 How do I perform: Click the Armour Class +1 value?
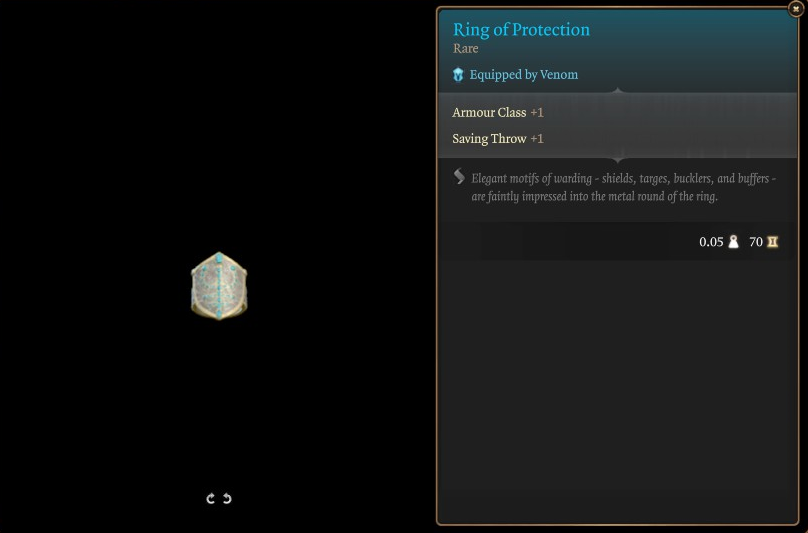point(537,113)
